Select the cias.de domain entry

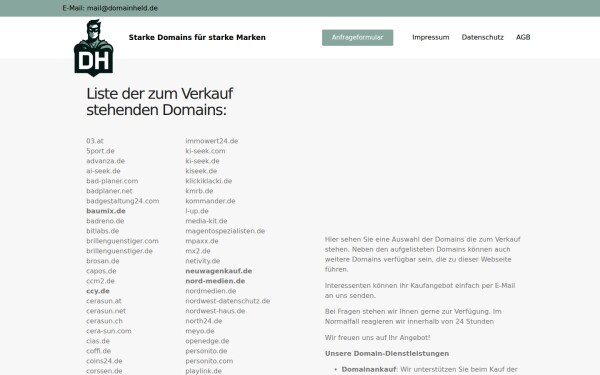[x=98, y=341]
